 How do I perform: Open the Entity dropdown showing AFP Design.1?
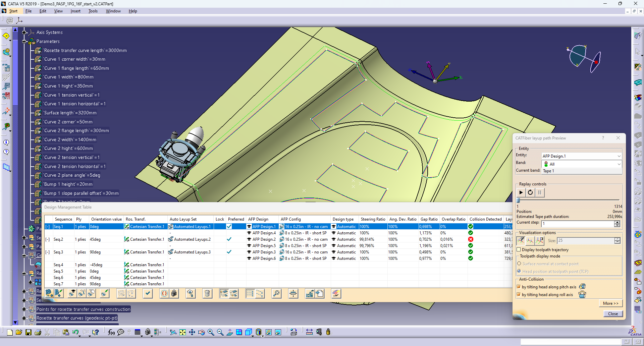[x=582, y=156]
